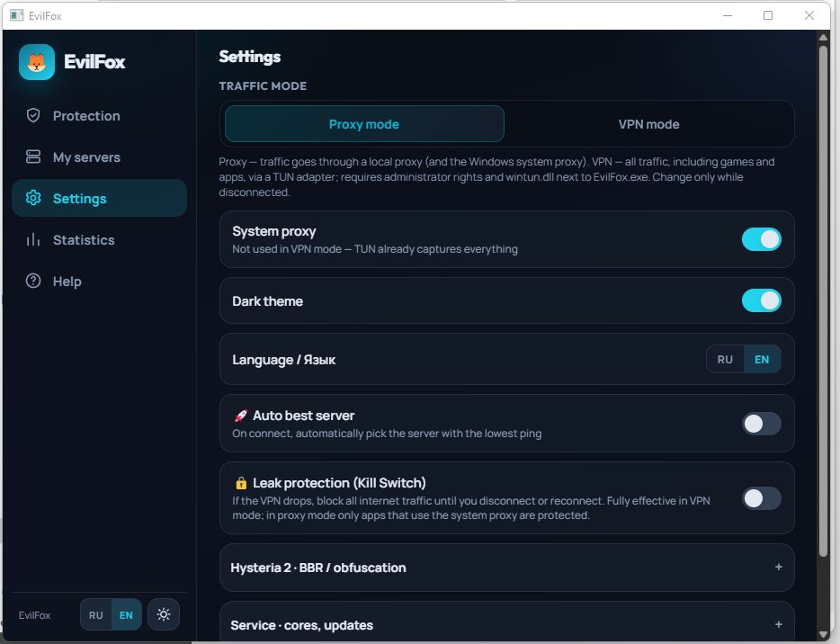Select EN in the Language row
Viewport: 840px width, 644px height.
click(x=762, y=359)
